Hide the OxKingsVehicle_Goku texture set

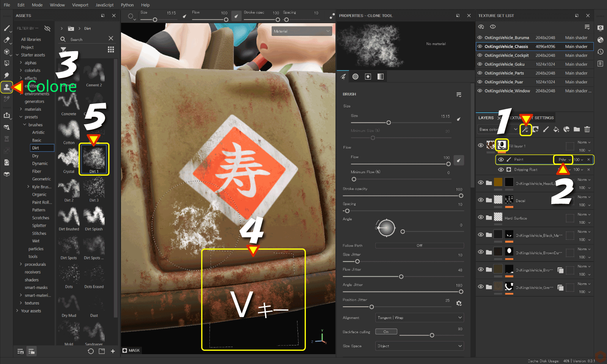tap(480, 64)
